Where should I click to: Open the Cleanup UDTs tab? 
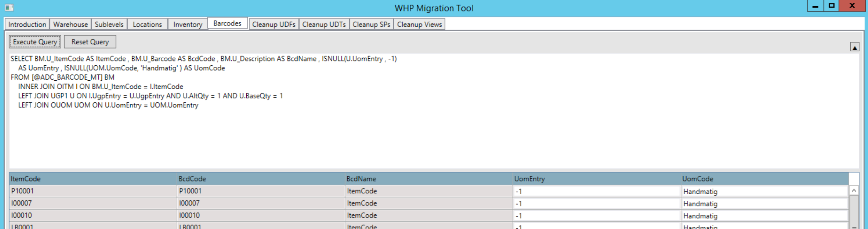click(324, 24)
